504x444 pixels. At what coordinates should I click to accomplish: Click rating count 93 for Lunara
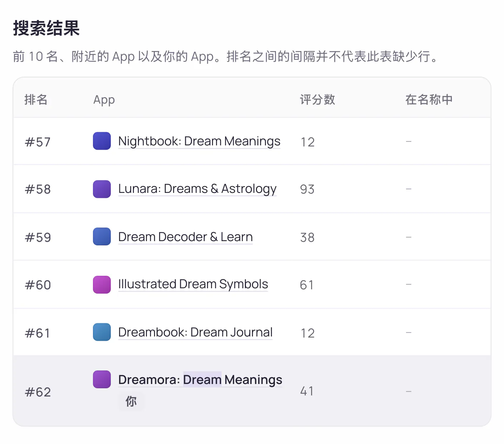(x=307, y=189)
